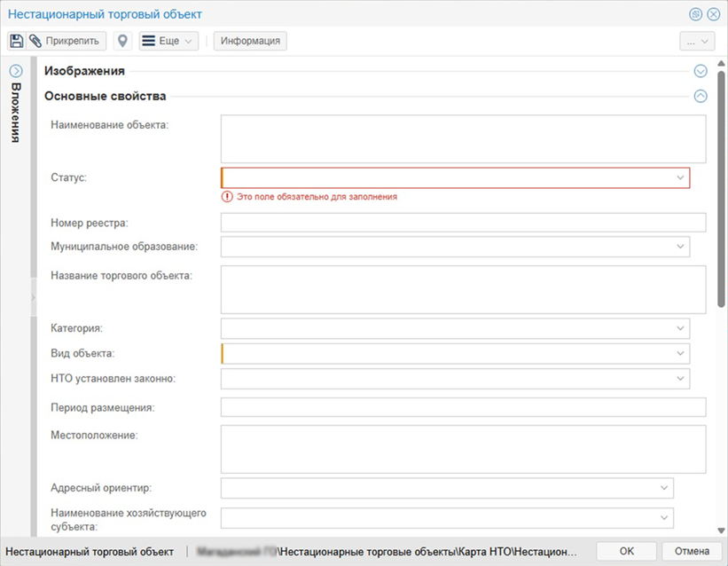Open the Статус dropdown
This screenshot has width=728, height=566.
[x=680, y=177]
